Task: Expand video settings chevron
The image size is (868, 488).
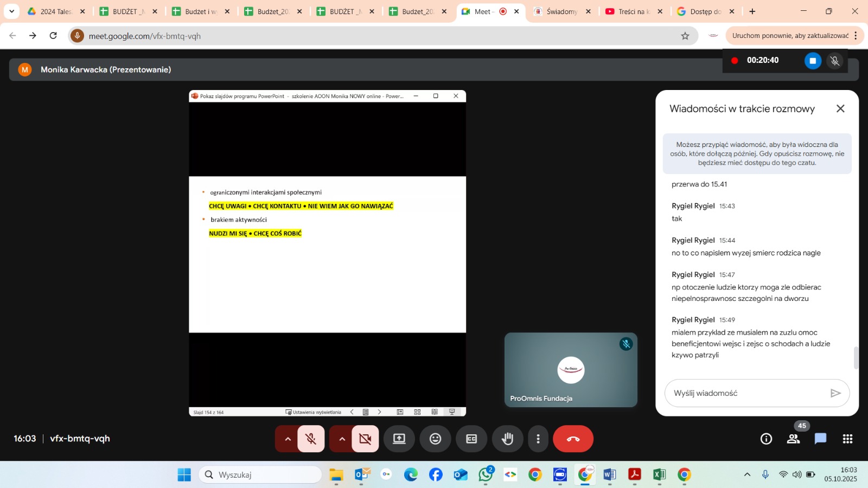Action: point(342,439)
